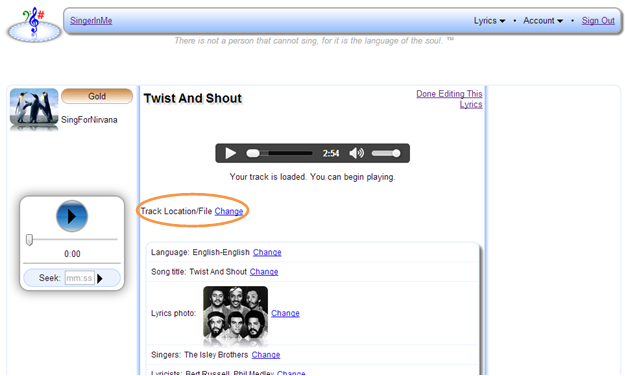Expand the Lyrics dropdown menu
Image resolution: width=625 pixels, height=376 pixels.
click(489, 21)
